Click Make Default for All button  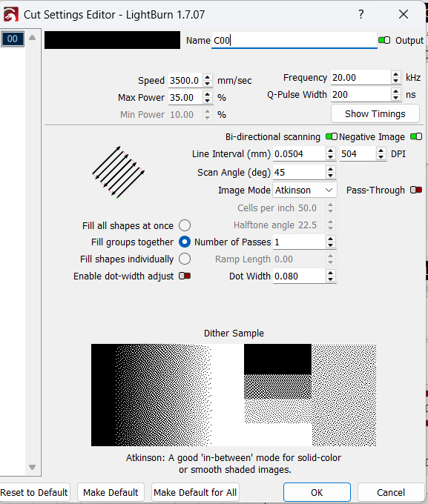coord(195,492)
